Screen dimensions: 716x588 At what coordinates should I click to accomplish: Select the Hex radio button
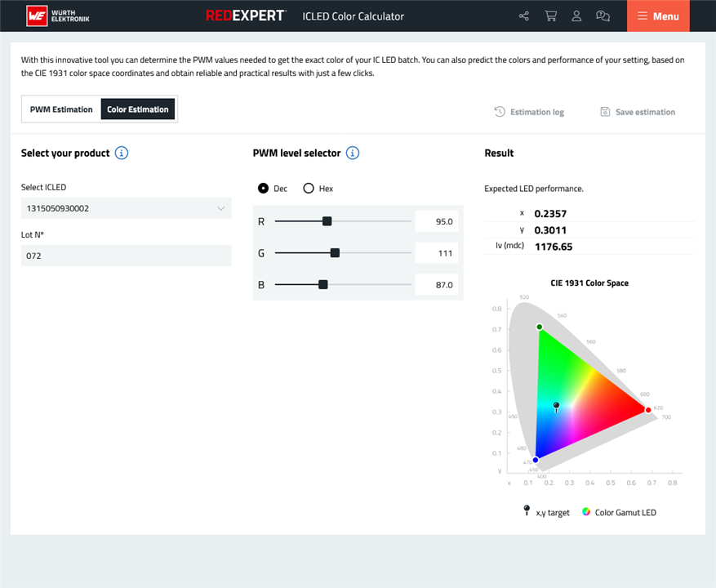click(x=309, y=188)
